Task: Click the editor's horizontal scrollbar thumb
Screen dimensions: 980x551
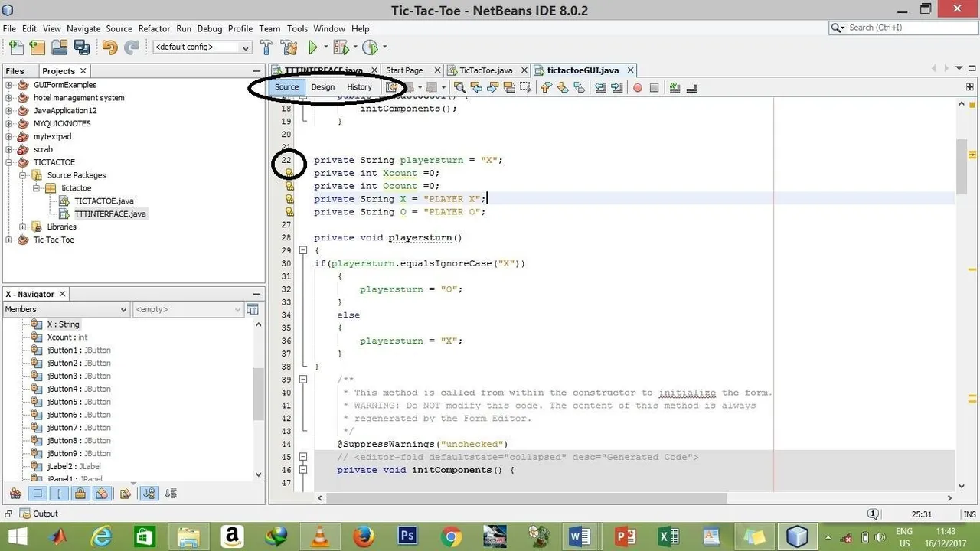Action: click(526, 498)
